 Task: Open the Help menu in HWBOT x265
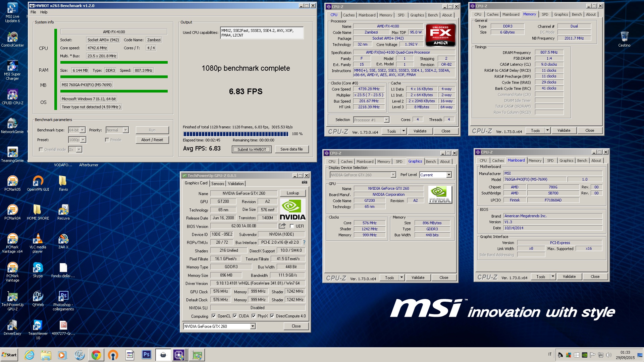click(44, 12)
